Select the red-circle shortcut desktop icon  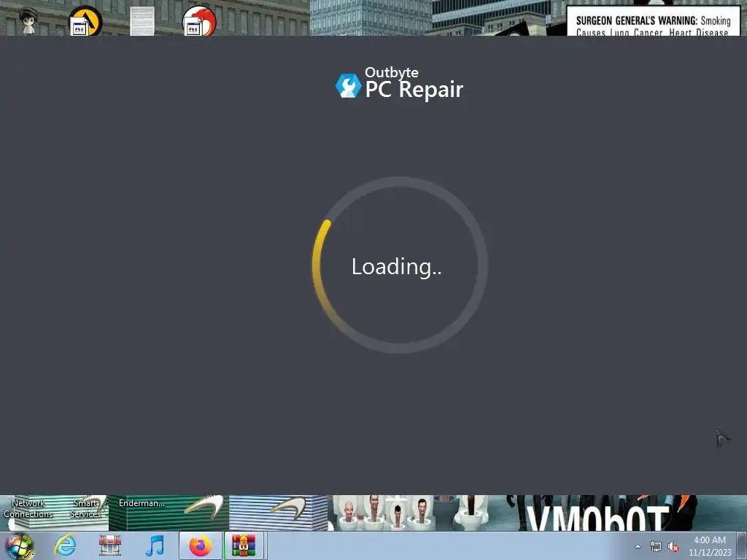[199, 21]
